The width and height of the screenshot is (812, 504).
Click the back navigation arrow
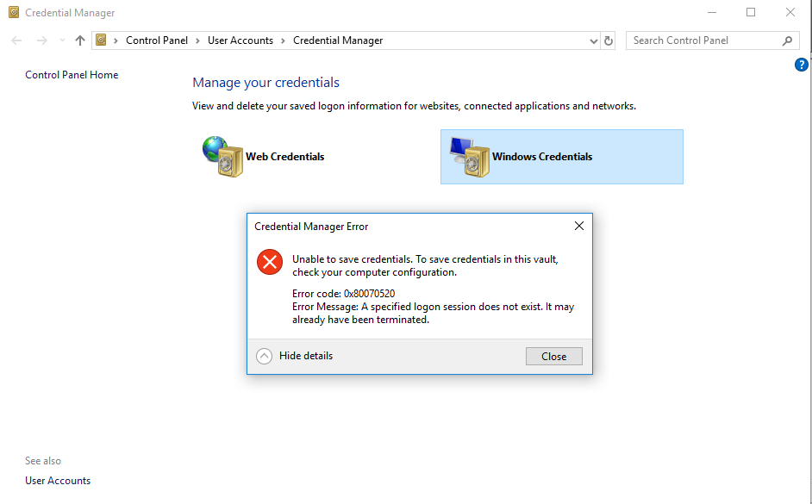(x=16, y=40)
